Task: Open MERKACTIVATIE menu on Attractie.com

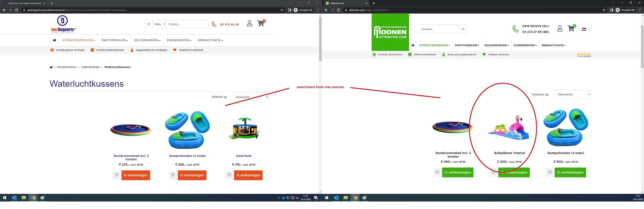Action: pyautogui.click(x=554, y=45)
